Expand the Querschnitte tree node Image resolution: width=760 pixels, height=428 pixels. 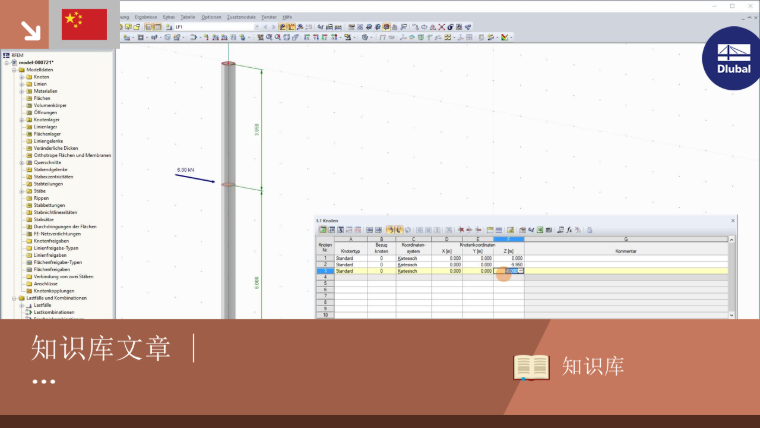pyautogui.click(x=22, y=163)
